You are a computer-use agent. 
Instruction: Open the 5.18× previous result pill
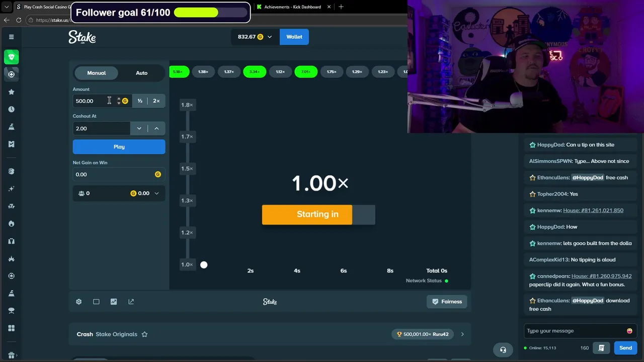179,72
